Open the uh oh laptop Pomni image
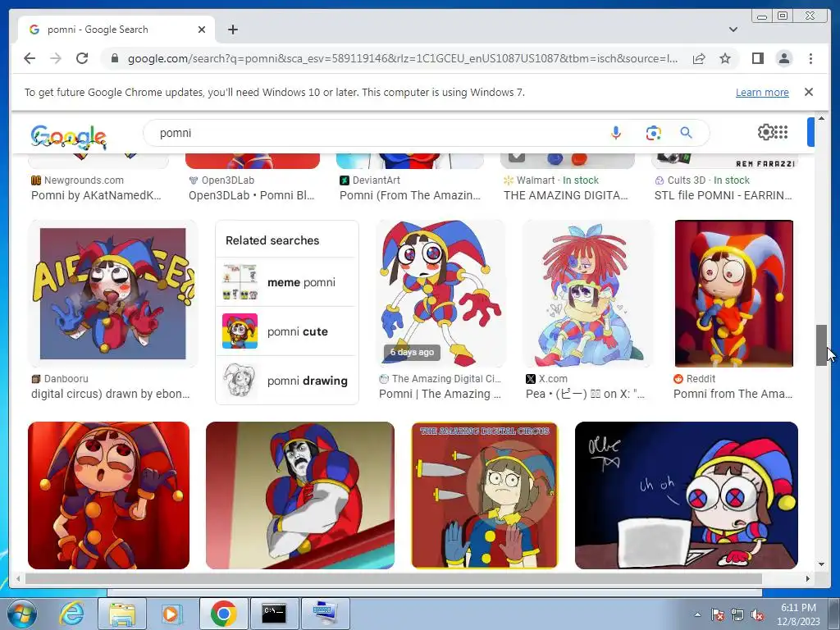The width and height of the screenshot is (840, 630). click(687, 495)
